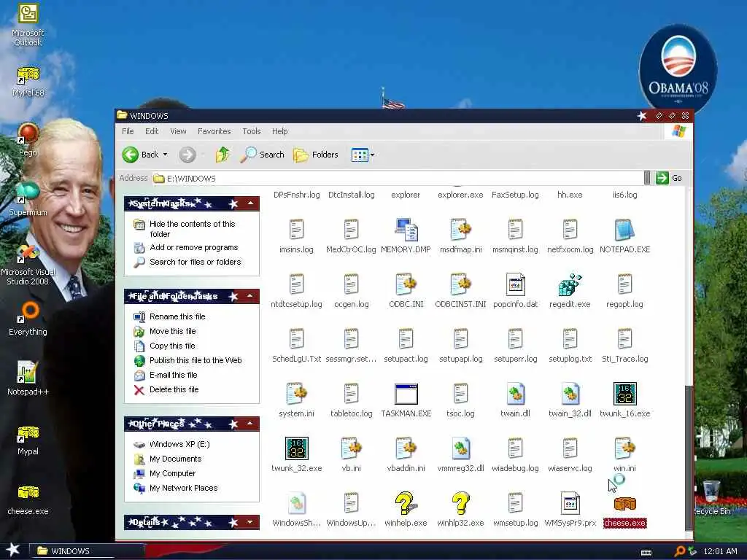
Task: Open the Favorites menu
Action: pyautogui.click(x=214, y=131)
